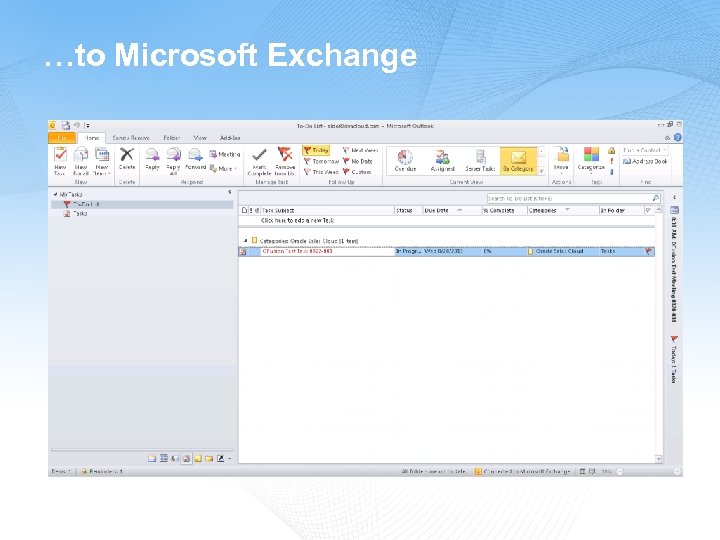Select the No Date follow-up flag
The image size is (720, 540).
point(358,161)
